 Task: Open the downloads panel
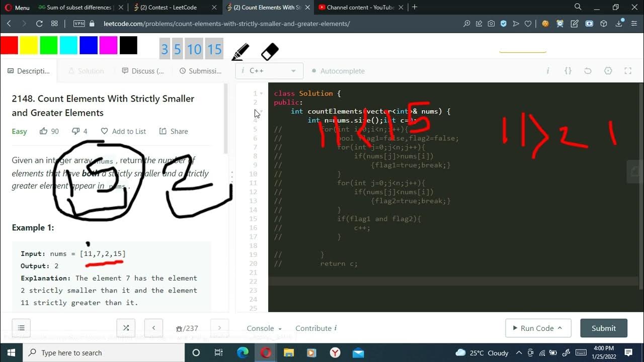tap(619, 24)
